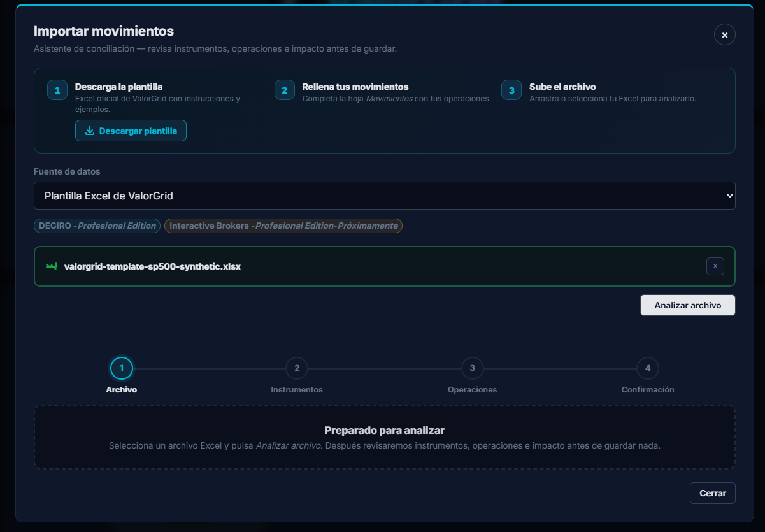Click the green Excel file icon
This screenshot has width=765, height=532.
52,266
